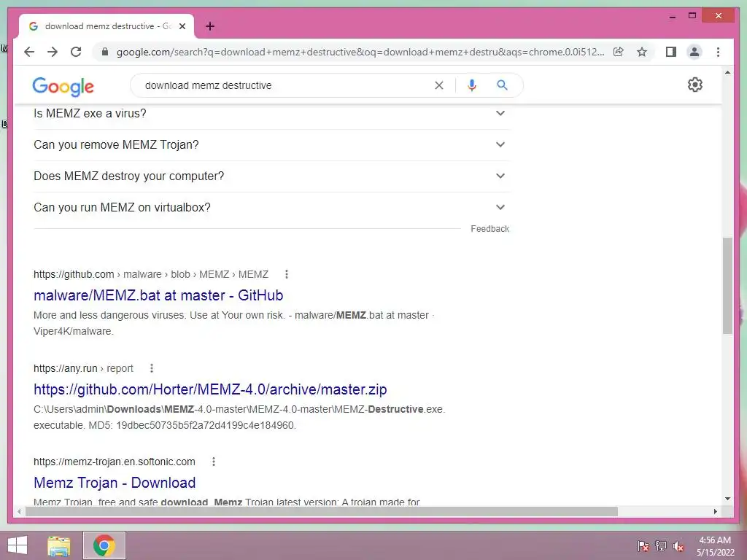Open Chrome three-dot menu
This screenshot has height=560, width=747.
coord(718,52)
